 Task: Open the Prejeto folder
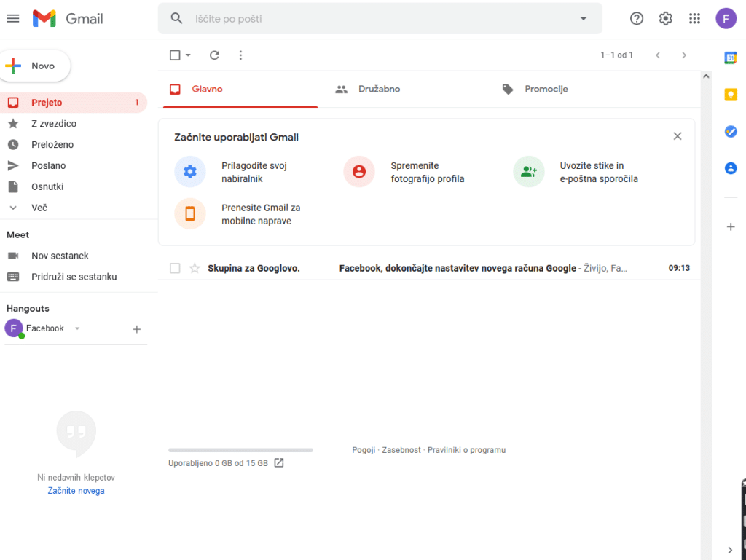pos(74,102)
